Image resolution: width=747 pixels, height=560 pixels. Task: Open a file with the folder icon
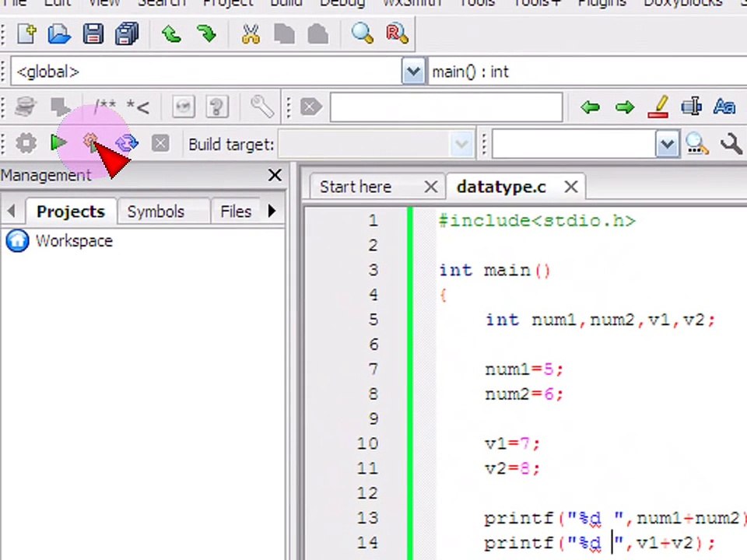click(x=60, y=34)
